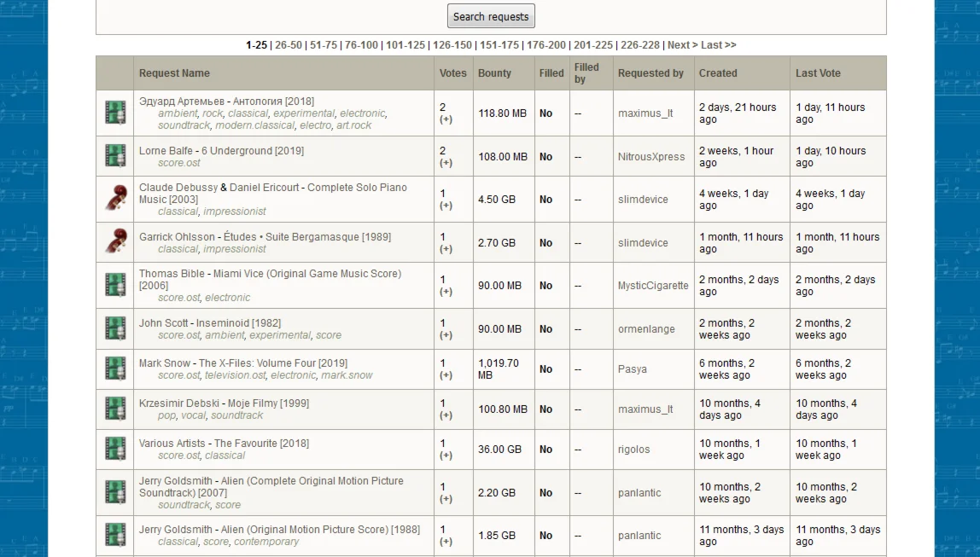Open Complete Solo Piano Music [2003] request
Screen dimensions: 980x557
272,193
